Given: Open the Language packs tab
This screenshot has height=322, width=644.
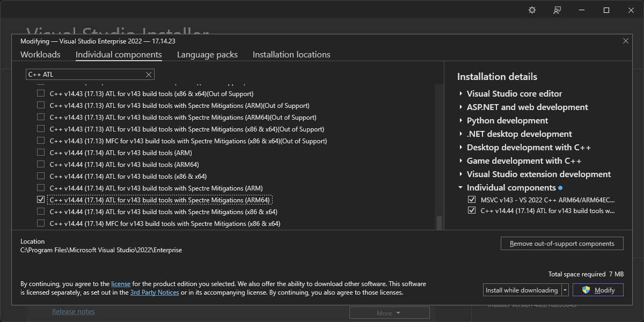Looking at the screenshot, I should pos(207,55).
